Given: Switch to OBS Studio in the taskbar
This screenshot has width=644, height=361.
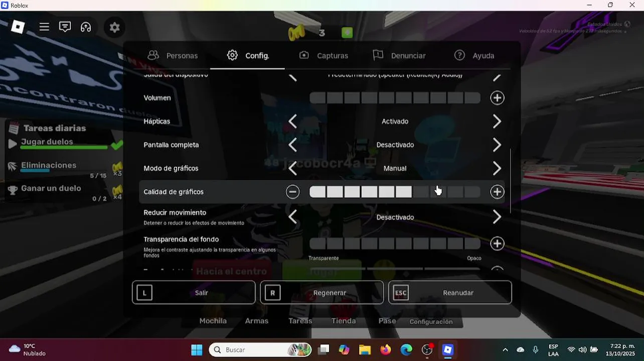Looking at the screenshot, I should pyautogui.click(x=427, y=349).
